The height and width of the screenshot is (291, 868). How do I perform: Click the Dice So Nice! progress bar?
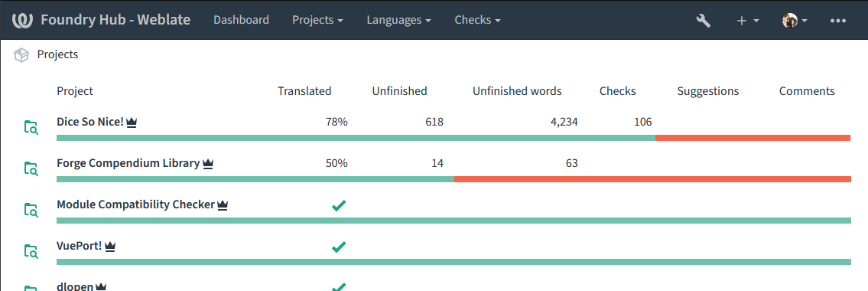pyautogui.click(x=454, y=138)
